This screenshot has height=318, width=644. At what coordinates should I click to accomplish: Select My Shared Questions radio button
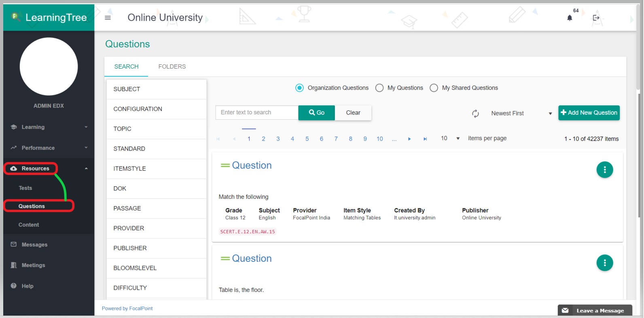(434, 88)
